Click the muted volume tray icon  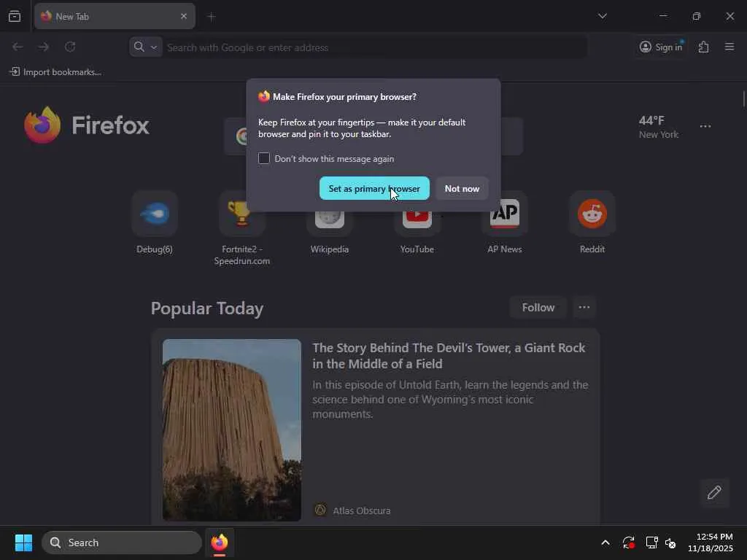[x=670, y=542]
